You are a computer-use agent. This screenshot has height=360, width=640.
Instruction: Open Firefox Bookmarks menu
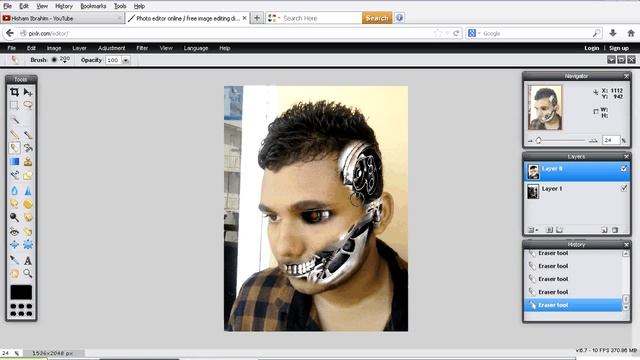(93, 6)
